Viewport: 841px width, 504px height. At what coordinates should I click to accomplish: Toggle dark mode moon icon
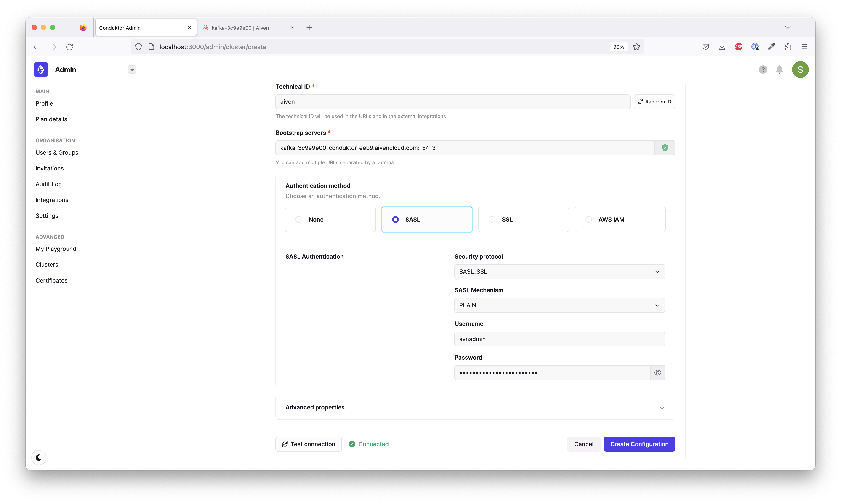tap(39, 457)
